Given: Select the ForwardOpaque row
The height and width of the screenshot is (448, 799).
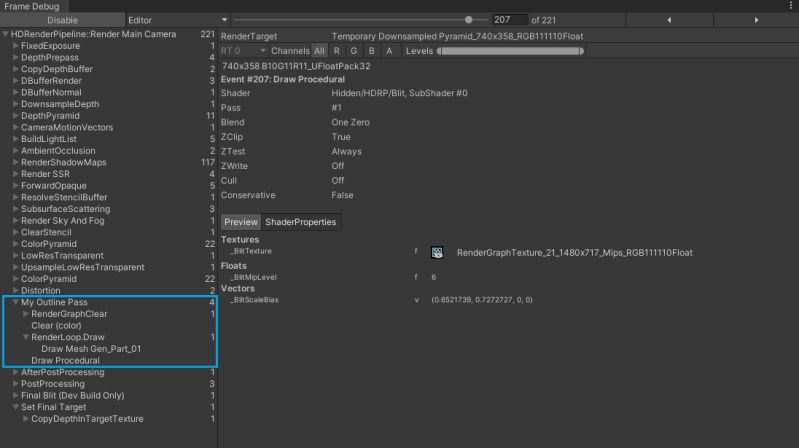Looking at the screenshot, I should coord(109,186).
